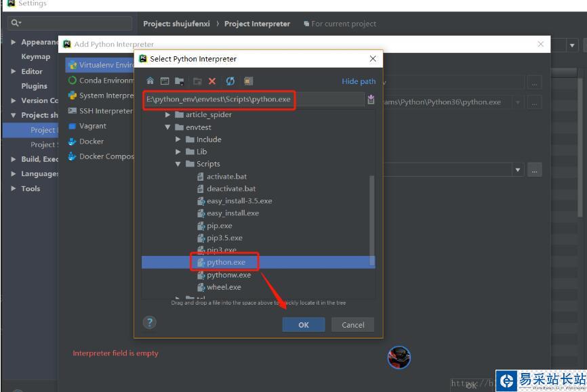Open Project Interpreter under Project settings
The width and height of the screenshot is (587, 392).
pos(31,130)
